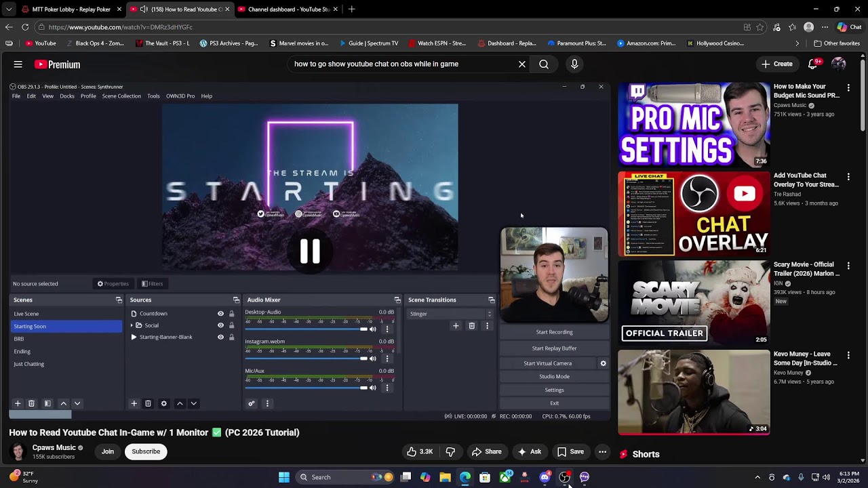Open options menu for Scary Movie trailer
868x488 pixels.
pos(848,266)
